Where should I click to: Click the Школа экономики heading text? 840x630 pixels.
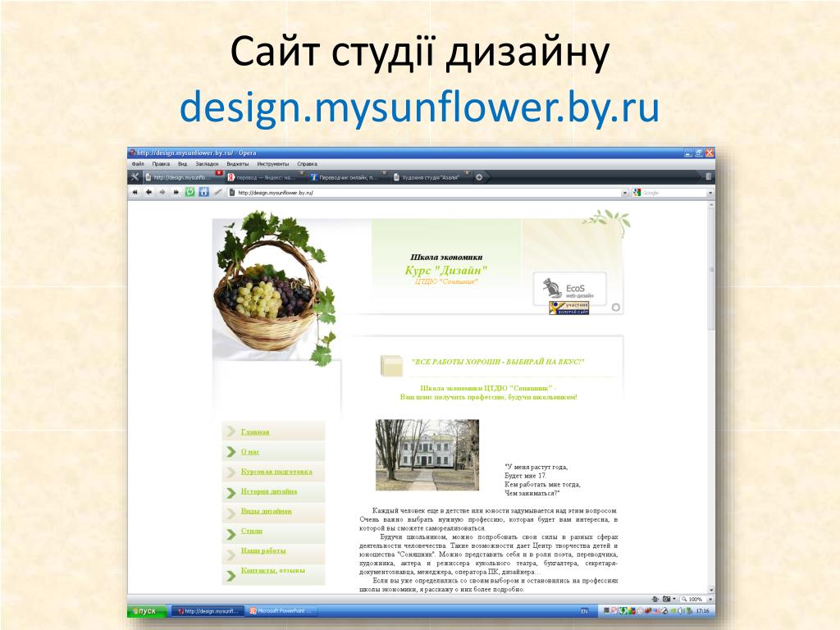(x=446, y=257)
